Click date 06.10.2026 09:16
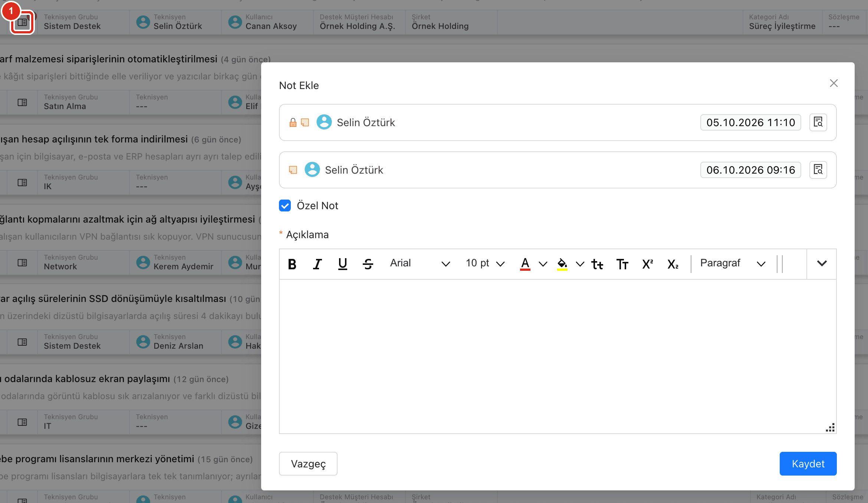Viewport: 868px width, 503px height. (750, 170)
